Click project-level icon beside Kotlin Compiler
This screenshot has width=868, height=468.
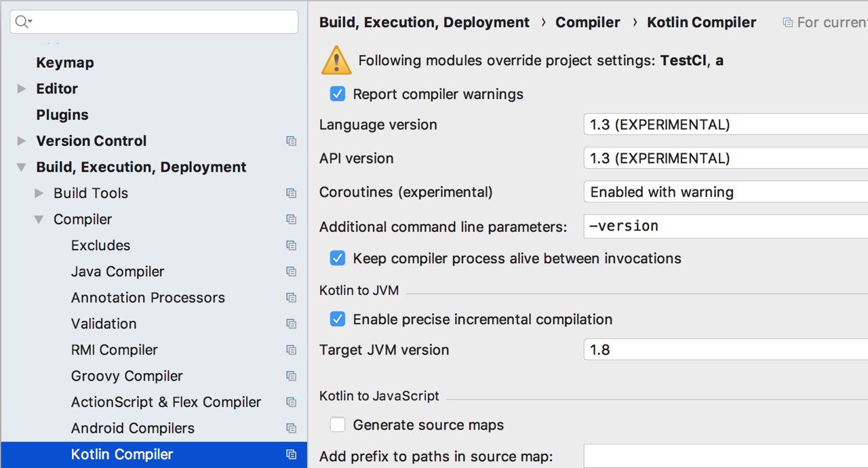[291, 454]
